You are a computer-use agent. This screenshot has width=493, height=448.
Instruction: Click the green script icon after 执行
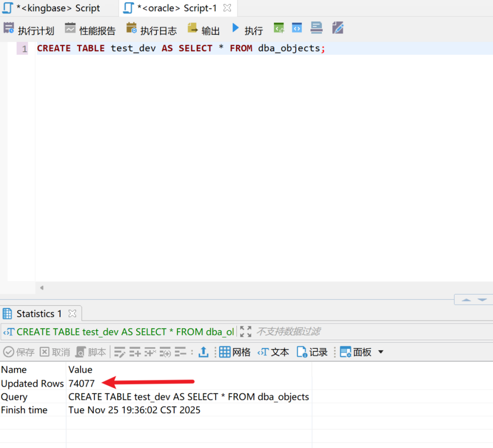tap(279, 28)
